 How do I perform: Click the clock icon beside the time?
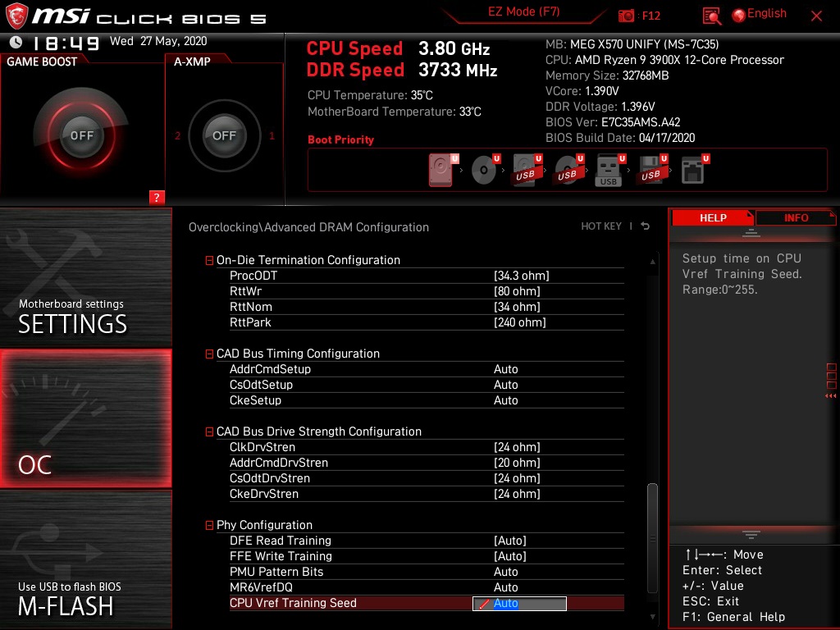[x=16, y=42]
